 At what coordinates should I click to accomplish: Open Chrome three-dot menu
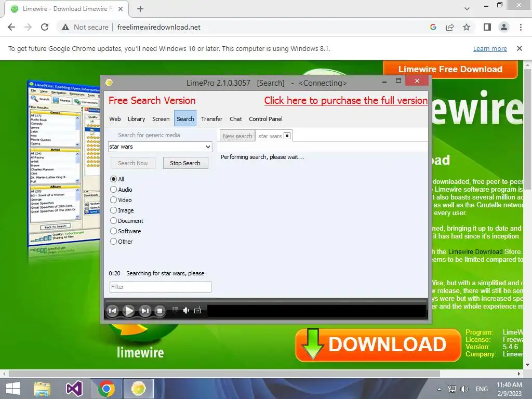click(521, 27)
